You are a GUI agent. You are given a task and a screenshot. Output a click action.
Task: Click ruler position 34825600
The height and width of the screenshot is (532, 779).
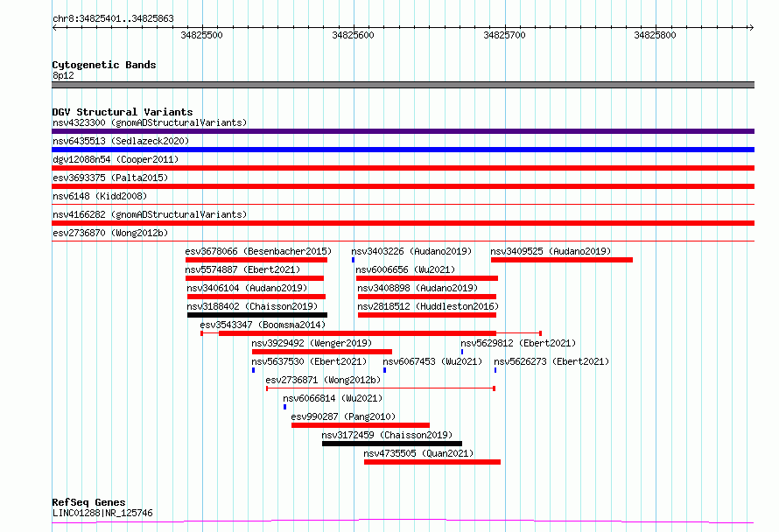(x=353, y=35)
